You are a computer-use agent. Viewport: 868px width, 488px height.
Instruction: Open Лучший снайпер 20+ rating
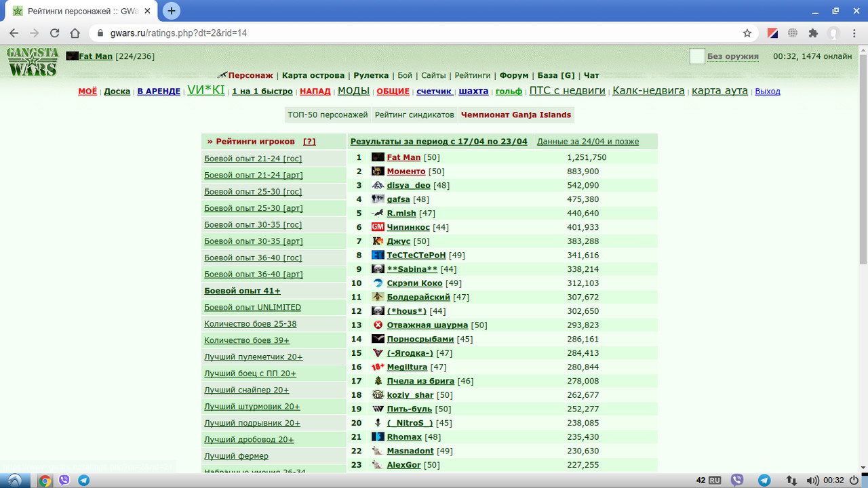[x=247, y=390]
